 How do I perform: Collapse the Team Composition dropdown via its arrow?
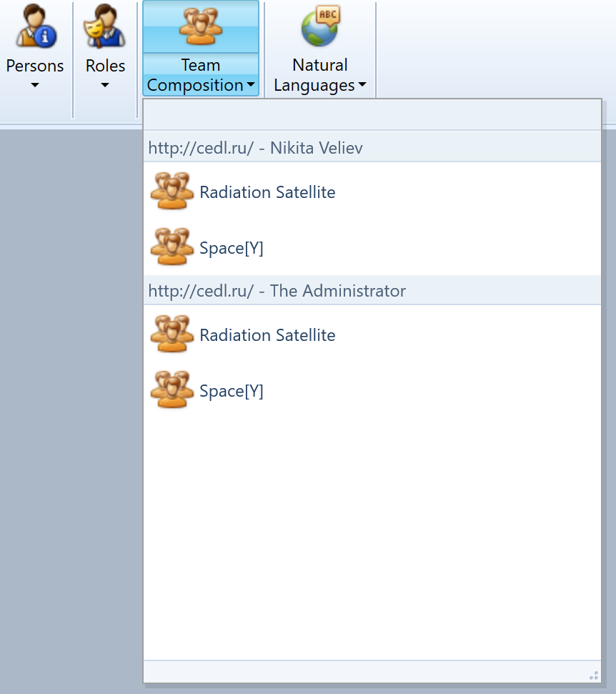tap(252, 85)
